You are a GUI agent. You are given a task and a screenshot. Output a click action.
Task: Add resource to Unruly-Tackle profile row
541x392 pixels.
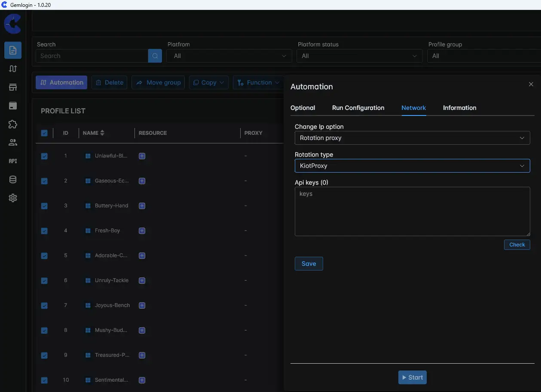[142, 280]
